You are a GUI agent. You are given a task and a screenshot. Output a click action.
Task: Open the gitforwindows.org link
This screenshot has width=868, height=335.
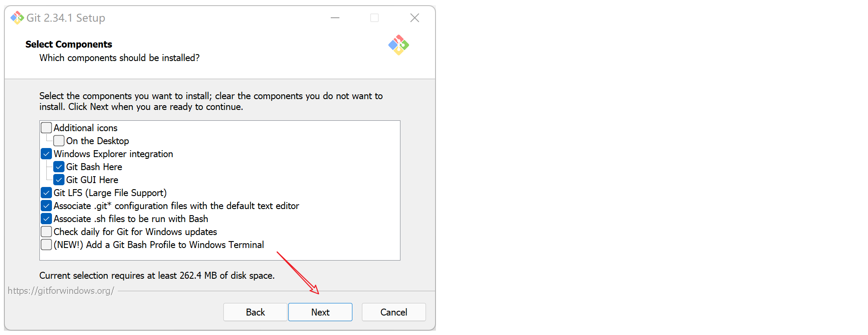point(61,290)
